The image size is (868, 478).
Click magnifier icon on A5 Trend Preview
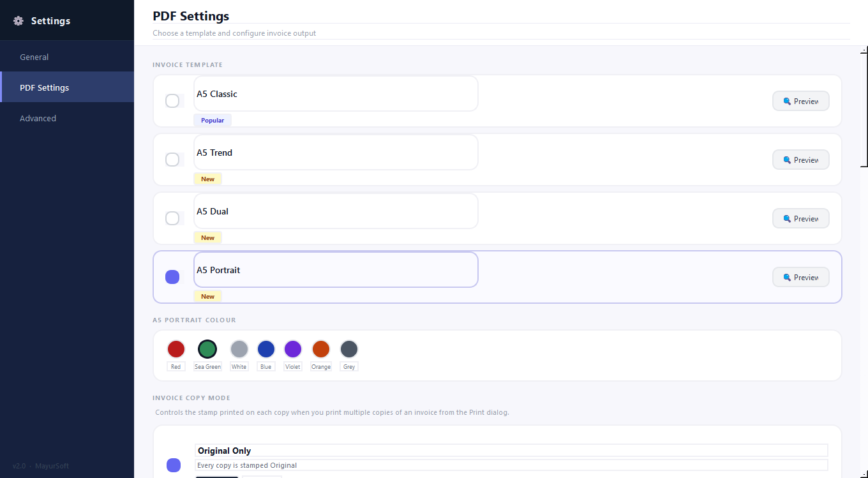pos(787,160)
